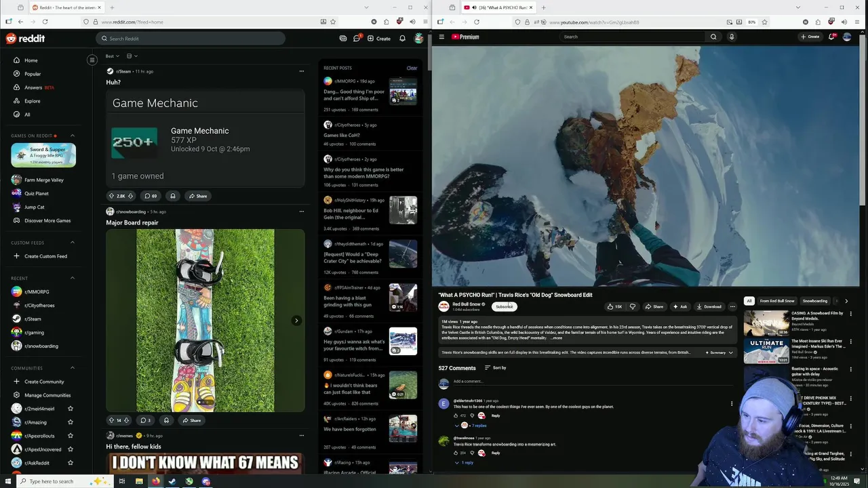This screenshot has width=868, height=488.
Task: Dislike the Travis Rice video
Action: pos(633,306)
